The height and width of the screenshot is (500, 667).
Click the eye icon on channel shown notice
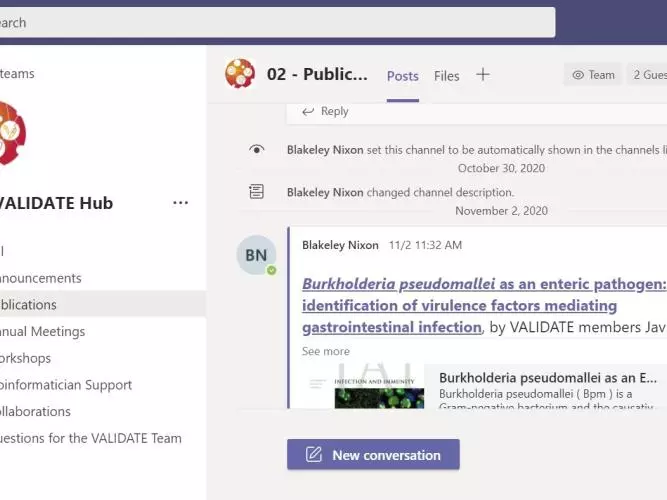click(257, 149)
